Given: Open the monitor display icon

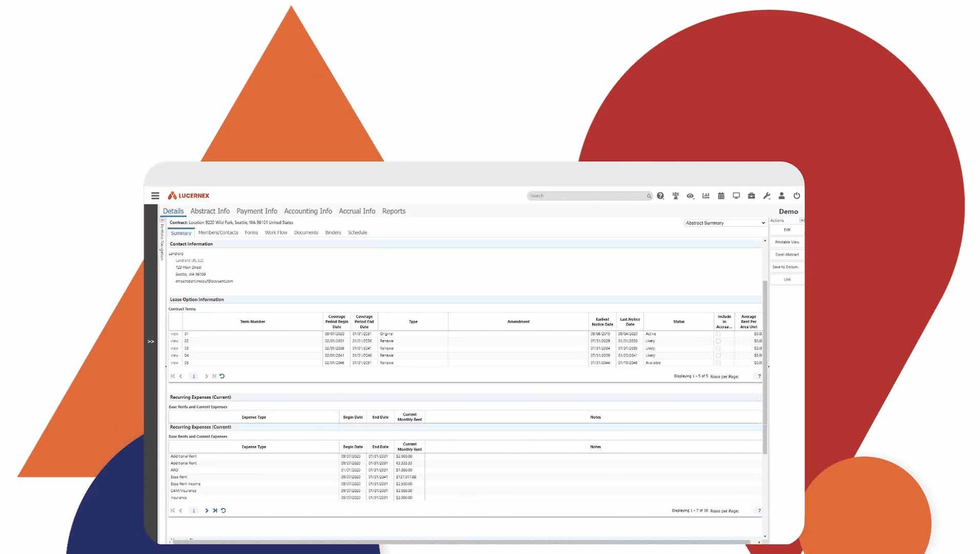Looking at the screenshot, I should pyautogui.click(x=736, y=195).
